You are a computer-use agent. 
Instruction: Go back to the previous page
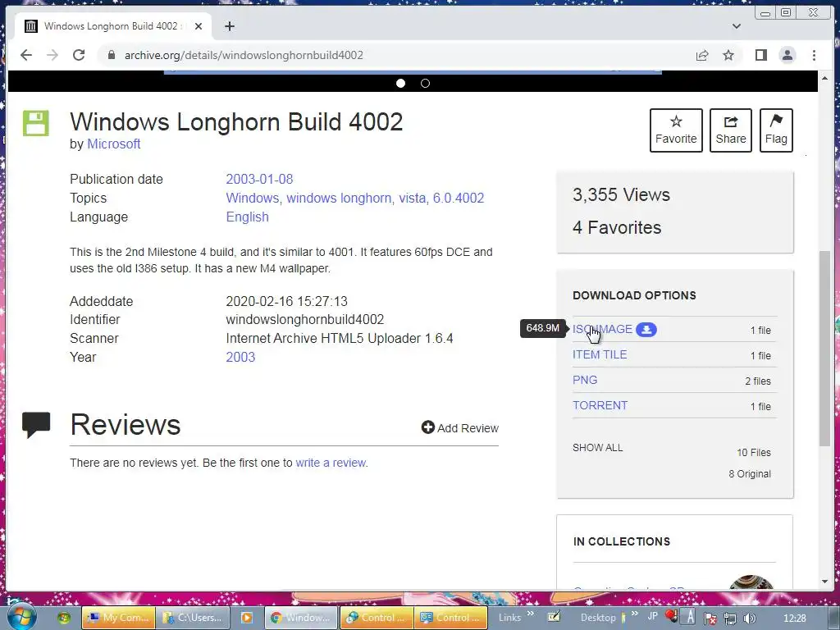25,55
